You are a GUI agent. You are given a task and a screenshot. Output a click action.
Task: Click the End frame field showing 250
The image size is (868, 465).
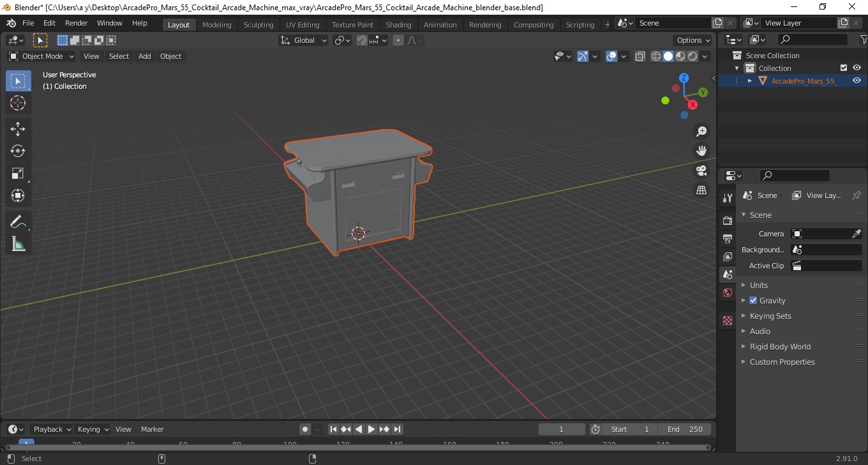pos(685,429)
